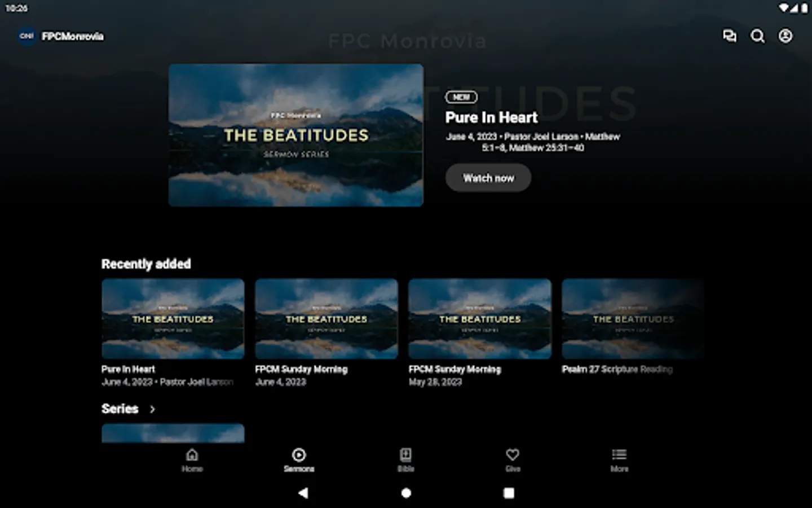Open featured Beatitudes sermon series banner
This screenshot has height=508, width=812.
pos(296,135)
